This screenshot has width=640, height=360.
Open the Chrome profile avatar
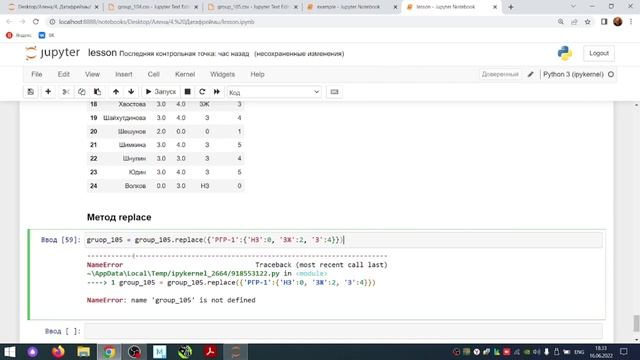pos(618,22)
